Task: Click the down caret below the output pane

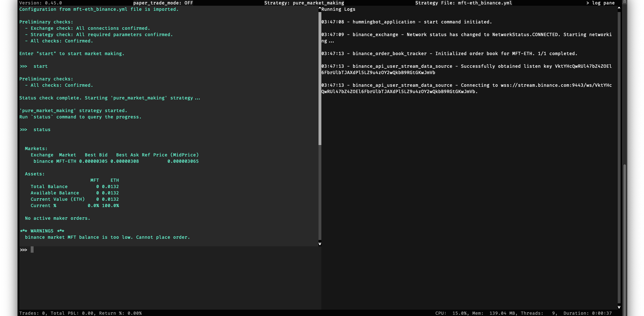Action: 320,243
